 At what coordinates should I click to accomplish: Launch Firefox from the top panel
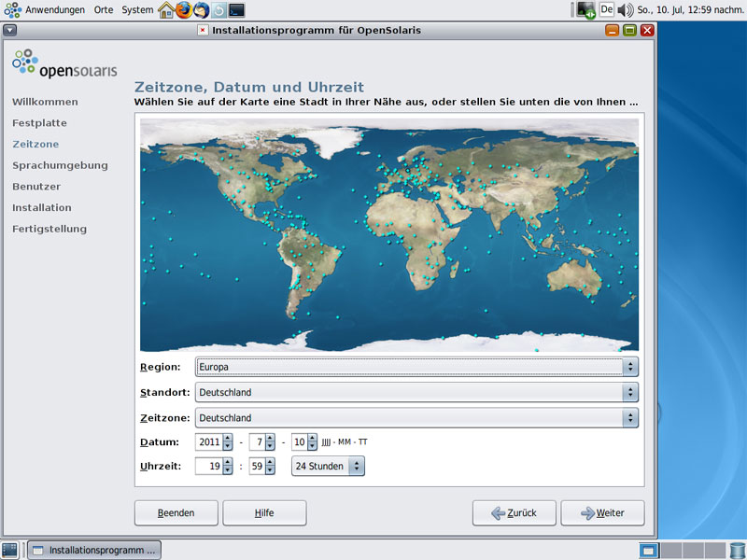pos(183,10)
